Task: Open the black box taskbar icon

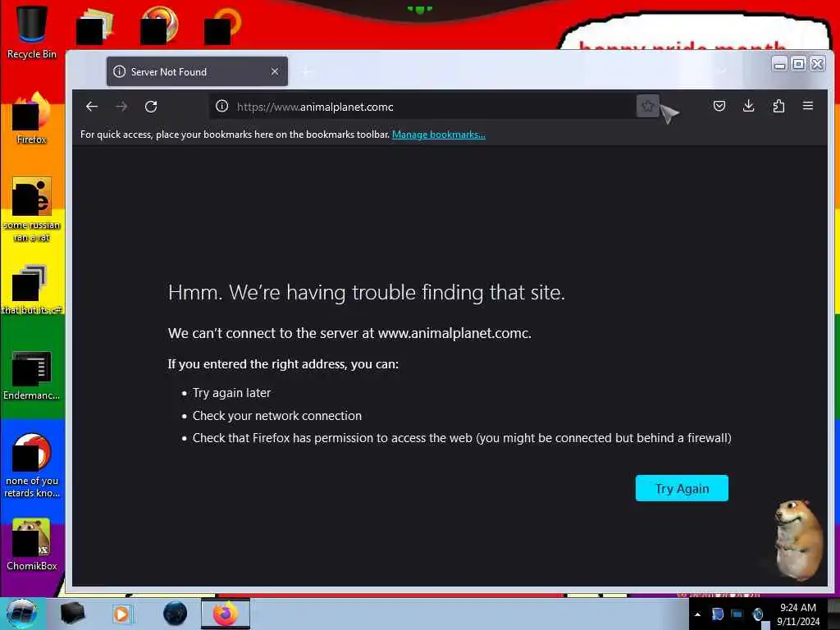Action: coord(72,614)
